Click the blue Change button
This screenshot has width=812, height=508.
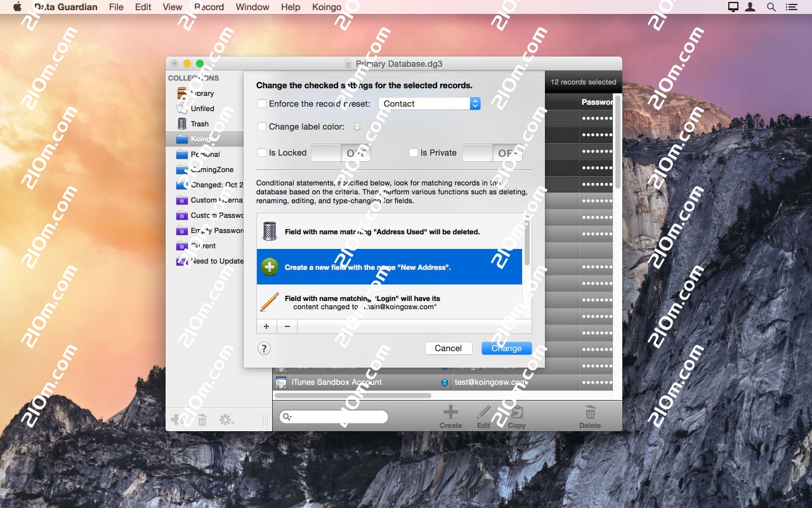[506, 348]
